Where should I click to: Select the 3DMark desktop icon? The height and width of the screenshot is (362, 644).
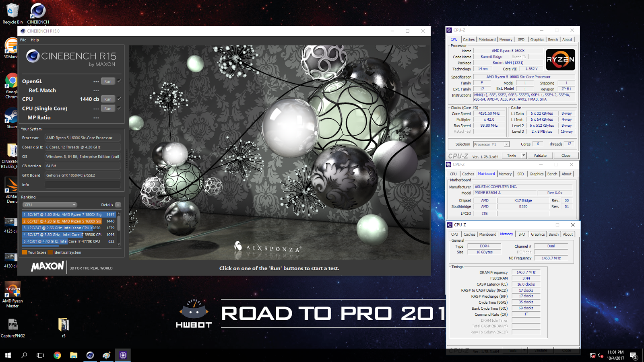[x=10, y=48]
